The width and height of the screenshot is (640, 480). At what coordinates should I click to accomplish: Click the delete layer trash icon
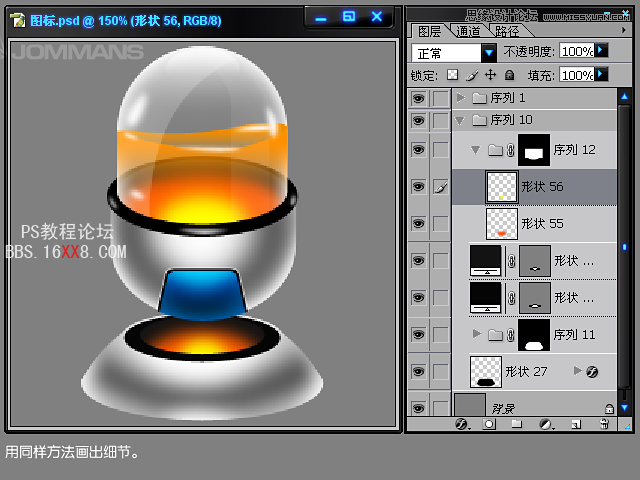(603, 424)
